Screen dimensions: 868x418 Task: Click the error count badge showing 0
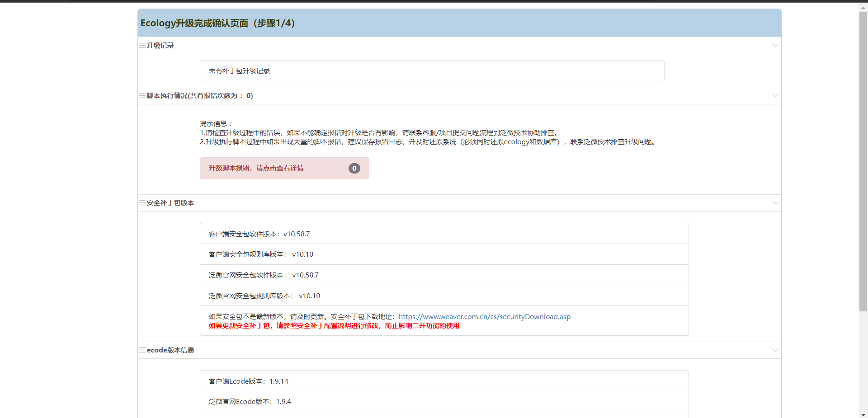tap(354, 168)
